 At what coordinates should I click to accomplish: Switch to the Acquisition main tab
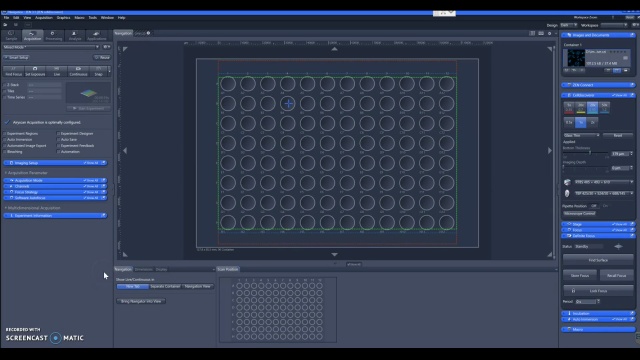[32, 36]
